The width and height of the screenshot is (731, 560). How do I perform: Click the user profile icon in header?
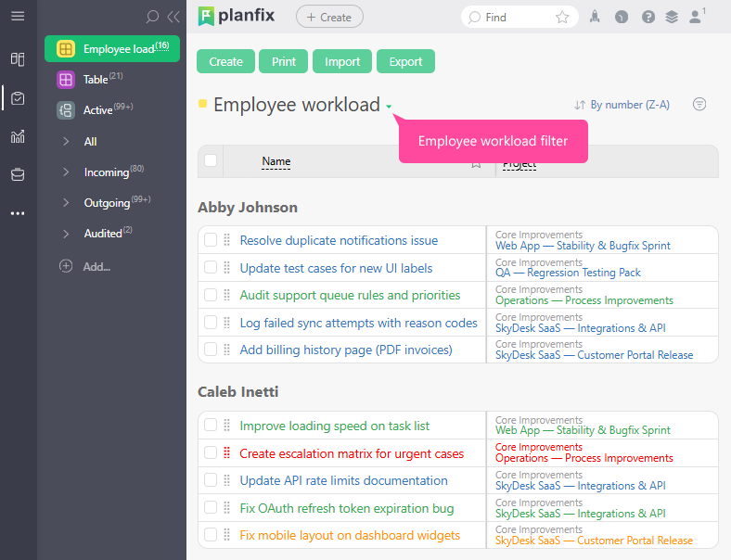[696, 17]
